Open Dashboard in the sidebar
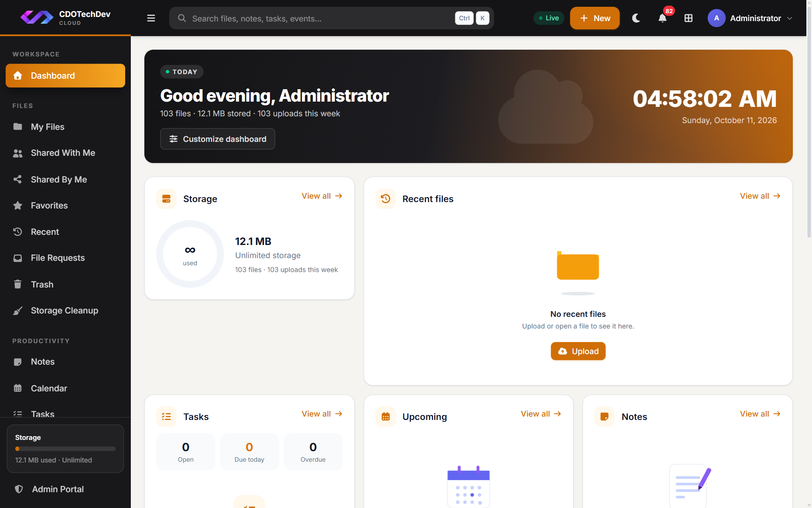Image resolution: width=812 pixels, height=508 pixels. pyautogui.click(x=65, y=76)
